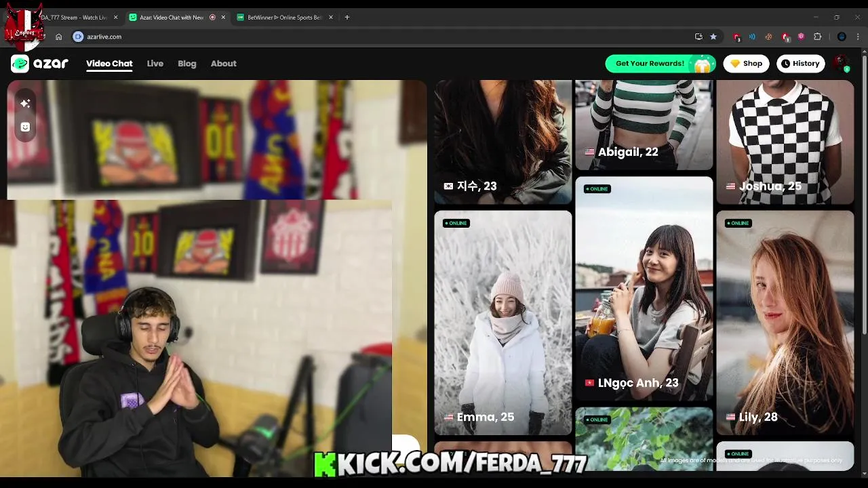Select Joshua, 25 profile card
Image resolution: width=868 pixels, height=488 pixels.
click(785, 142)
